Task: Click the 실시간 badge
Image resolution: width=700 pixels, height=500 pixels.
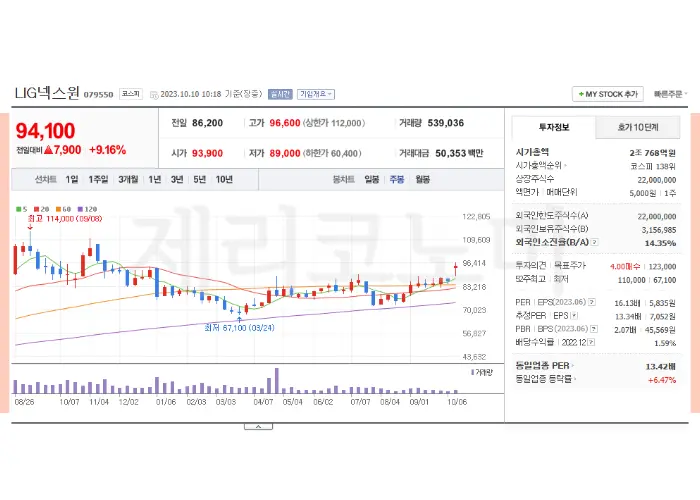Action: point(280,94)
